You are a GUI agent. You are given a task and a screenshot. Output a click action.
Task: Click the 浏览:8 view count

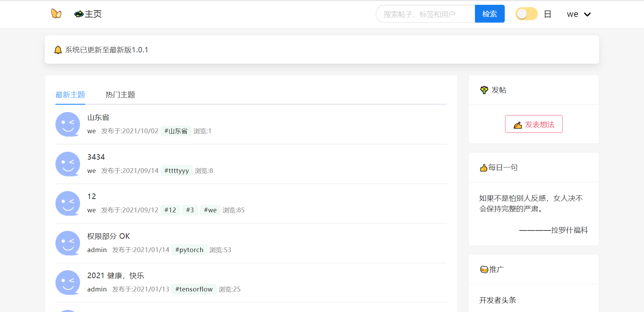(x=204, y=171)
